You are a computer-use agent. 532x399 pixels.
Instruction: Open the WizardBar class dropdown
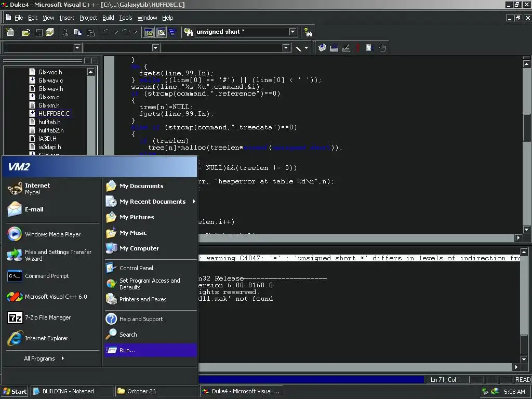[x=77, y=47]
